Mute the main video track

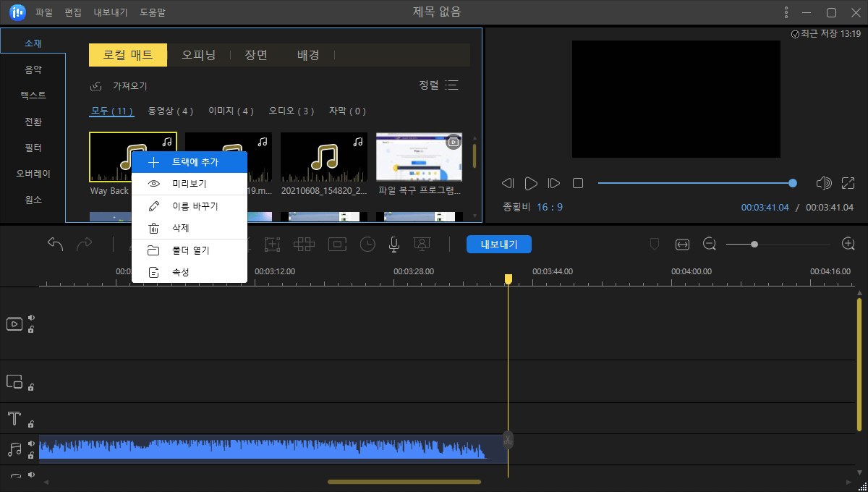(x=30, y=316)
